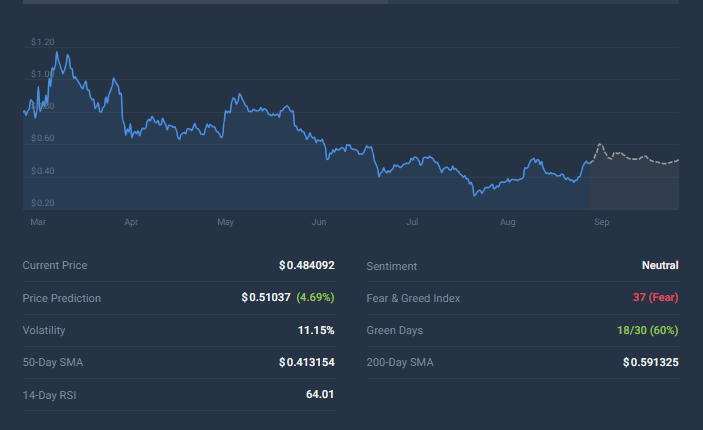This screenshot has width=703, height=430.
Task: Click the May label on chart axis
Action: coord(226,222)
